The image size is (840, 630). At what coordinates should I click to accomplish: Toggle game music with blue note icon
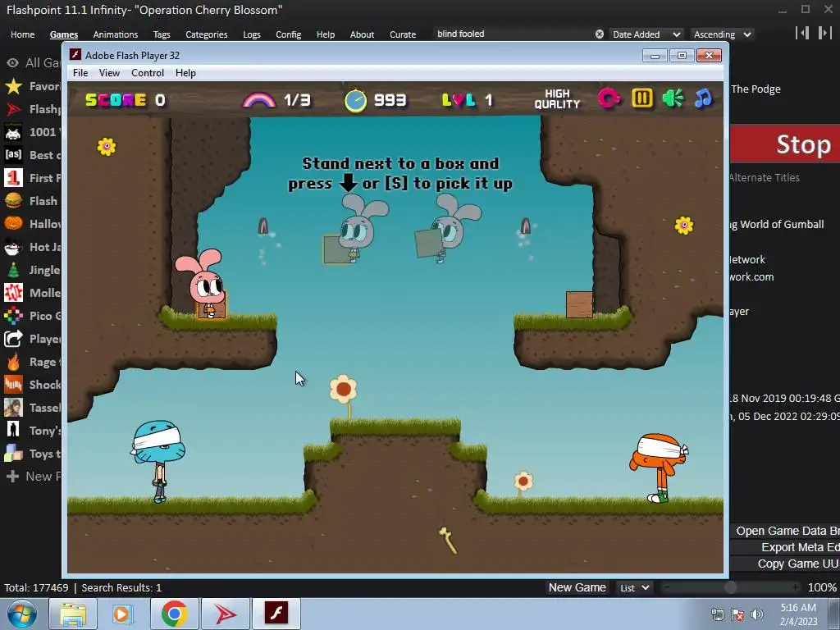703,98
